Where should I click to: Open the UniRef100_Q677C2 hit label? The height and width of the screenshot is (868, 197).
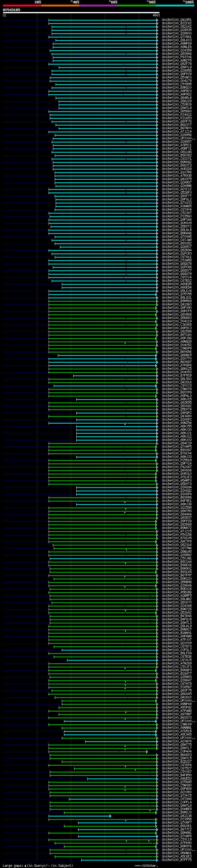click(x=176, y=829)
